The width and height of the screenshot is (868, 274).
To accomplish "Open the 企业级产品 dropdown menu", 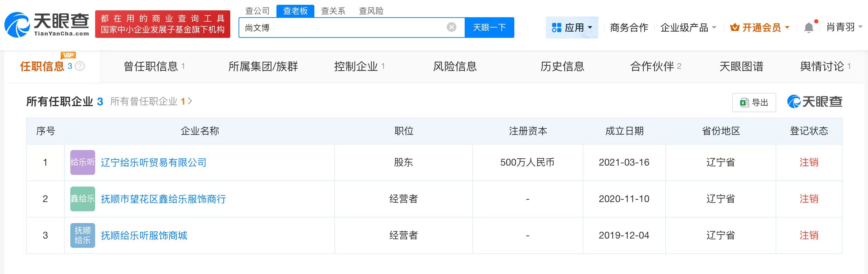I will [x=688, y=28].
